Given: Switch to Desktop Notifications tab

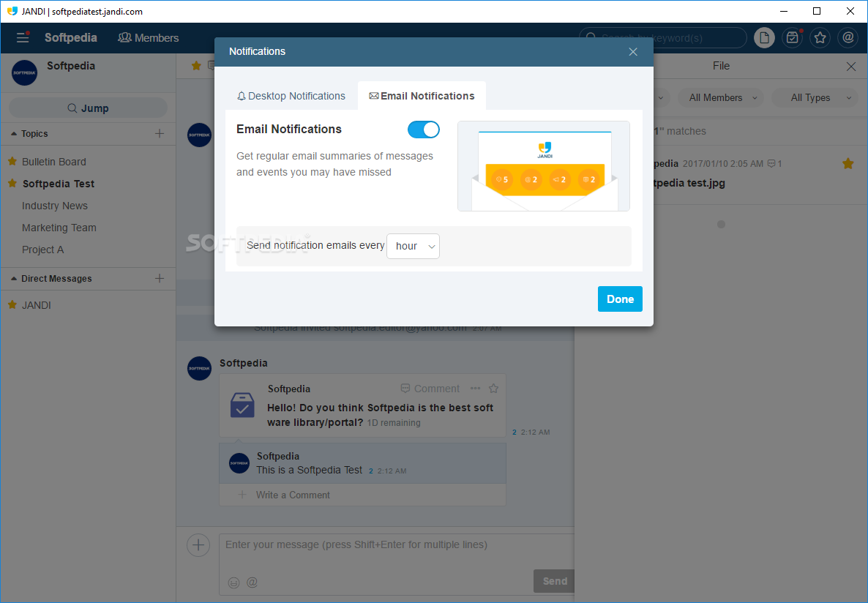Looking at the screenshot, I should point(291,96).
